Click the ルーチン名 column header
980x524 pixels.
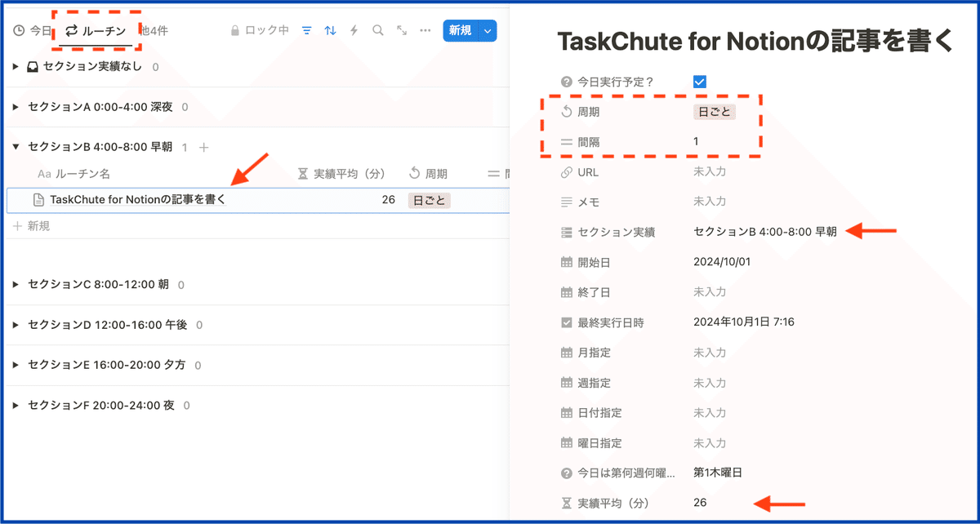click(73, 174)
